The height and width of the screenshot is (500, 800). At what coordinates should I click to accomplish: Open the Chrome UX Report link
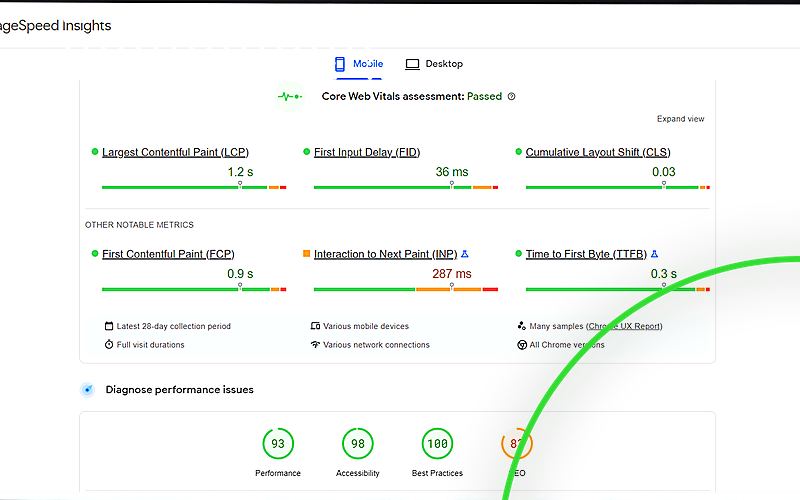pos(624,326)
